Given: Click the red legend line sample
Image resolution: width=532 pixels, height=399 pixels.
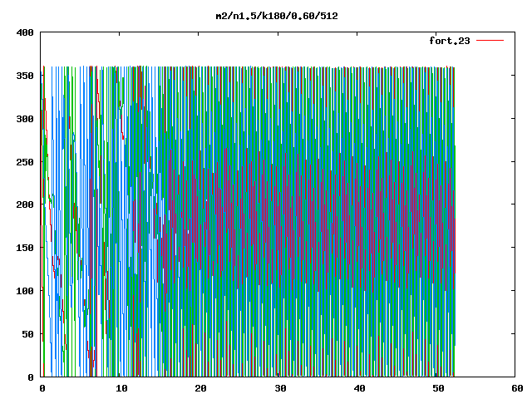Looking at the screenshot, I should click(490, 41).
